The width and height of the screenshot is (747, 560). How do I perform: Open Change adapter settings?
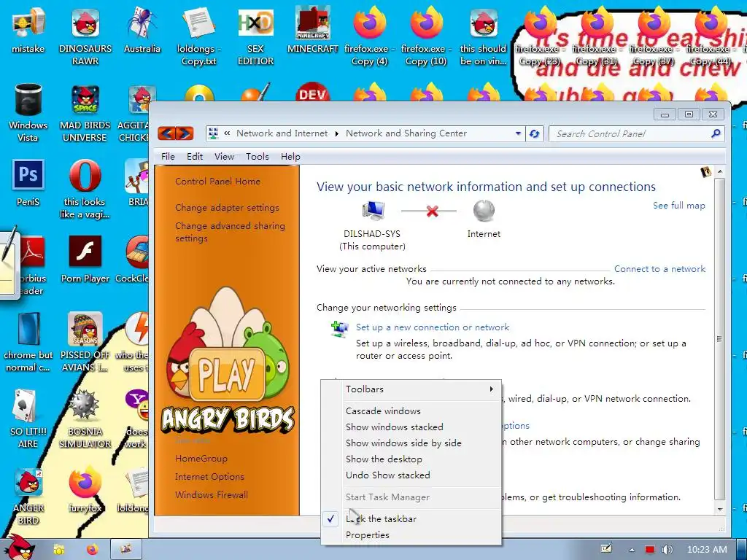pos(227,208)
